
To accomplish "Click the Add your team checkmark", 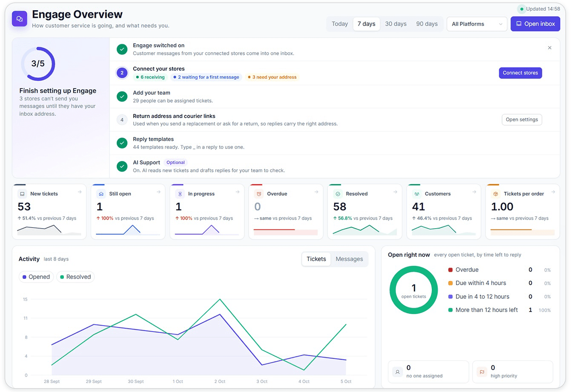I will pyautogui.click(x=122, y=97).
